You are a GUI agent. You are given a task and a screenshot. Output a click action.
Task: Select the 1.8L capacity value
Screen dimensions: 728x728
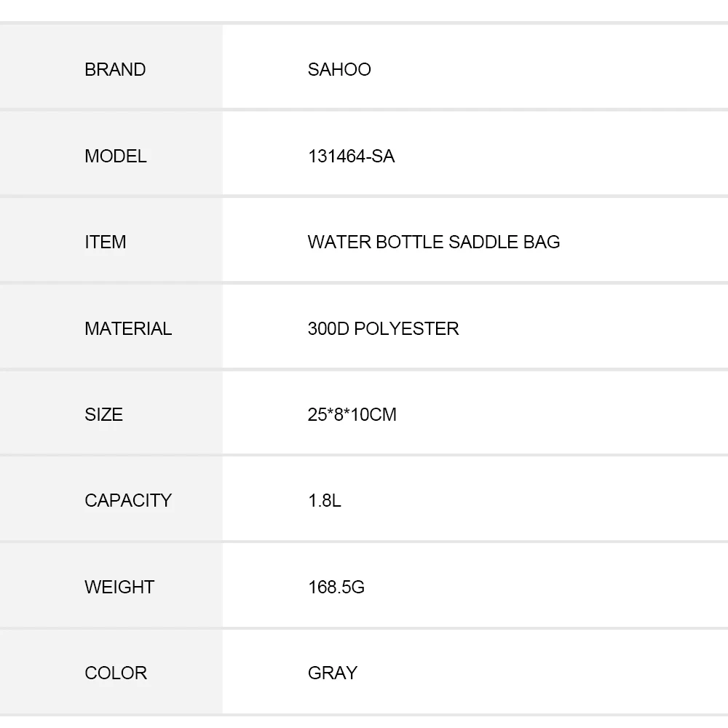point(325,500)
